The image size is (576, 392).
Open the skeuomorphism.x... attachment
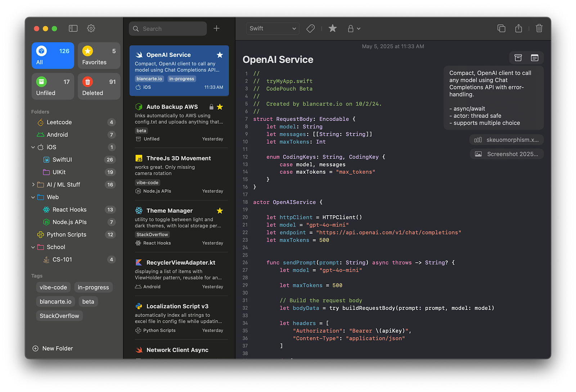point(507,140)
